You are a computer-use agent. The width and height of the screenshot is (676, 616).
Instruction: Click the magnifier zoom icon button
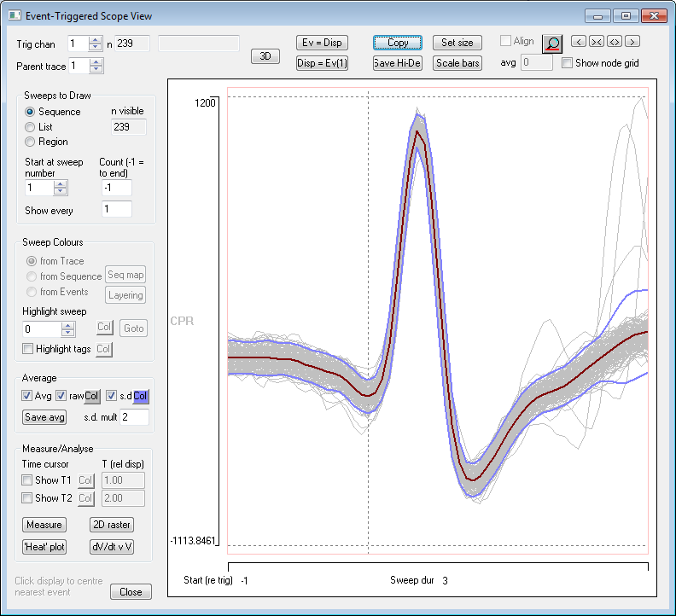click(x=553, y=43)
